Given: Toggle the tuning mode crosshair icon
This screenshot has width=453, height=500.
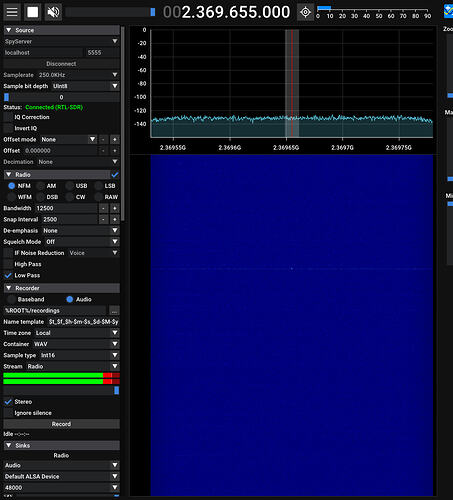Looking at the screenshot, I should click(305, 12).
